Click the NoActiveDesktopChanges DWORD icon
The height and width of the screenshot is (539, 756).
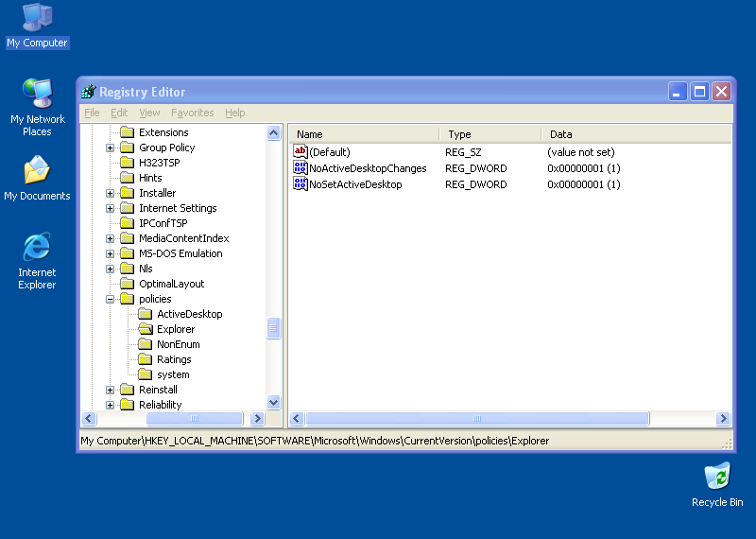pyautogui.click(x=300, y=168)
